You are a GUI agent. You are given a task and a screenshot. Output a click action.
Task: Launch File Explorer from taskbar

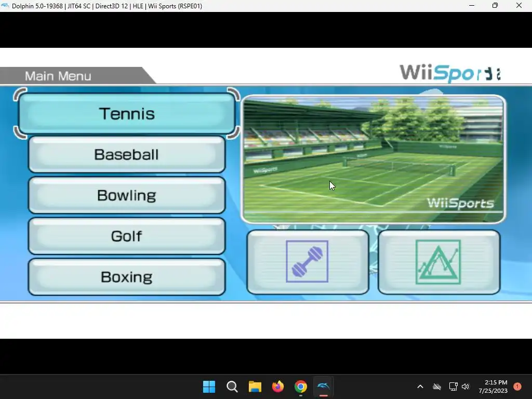(255, 387)
